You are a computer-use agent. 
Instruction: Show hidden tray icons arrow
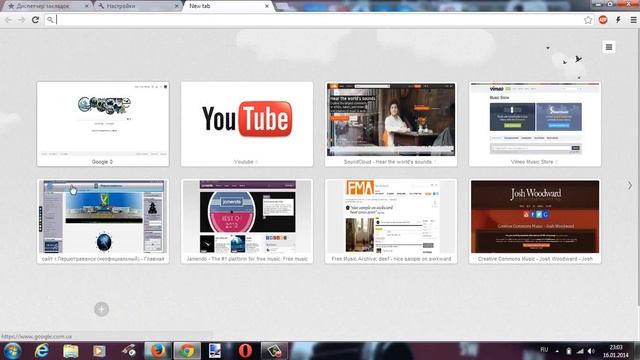click(557, 351)
